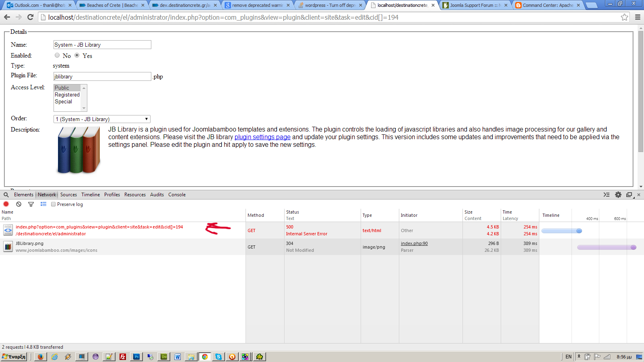
Task: Open FileZilla from the taskbar
Action: (x=123, y=357)
